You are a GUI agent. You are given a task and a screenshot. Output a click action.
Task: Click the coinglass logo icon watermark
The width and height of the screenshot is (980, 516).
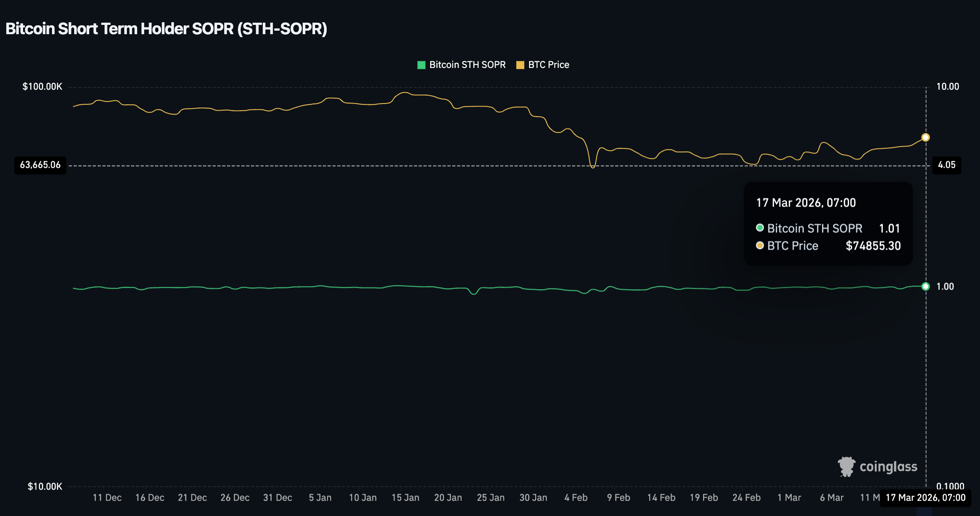(x=846, y=467)
